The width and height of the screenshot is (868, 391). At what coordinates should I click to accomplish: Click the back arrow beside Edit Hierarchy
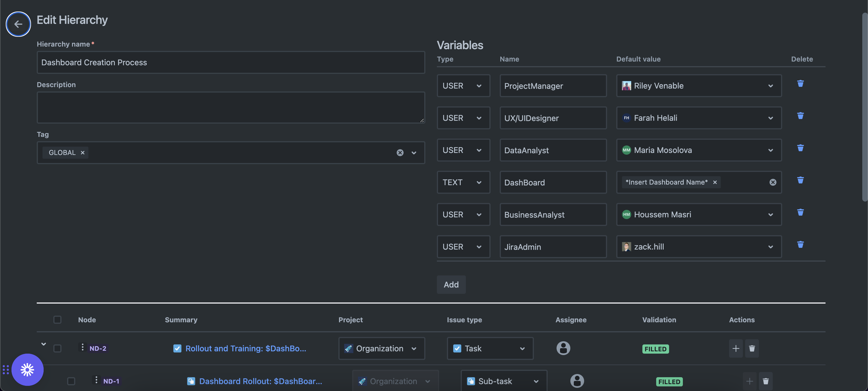point(18,24)
